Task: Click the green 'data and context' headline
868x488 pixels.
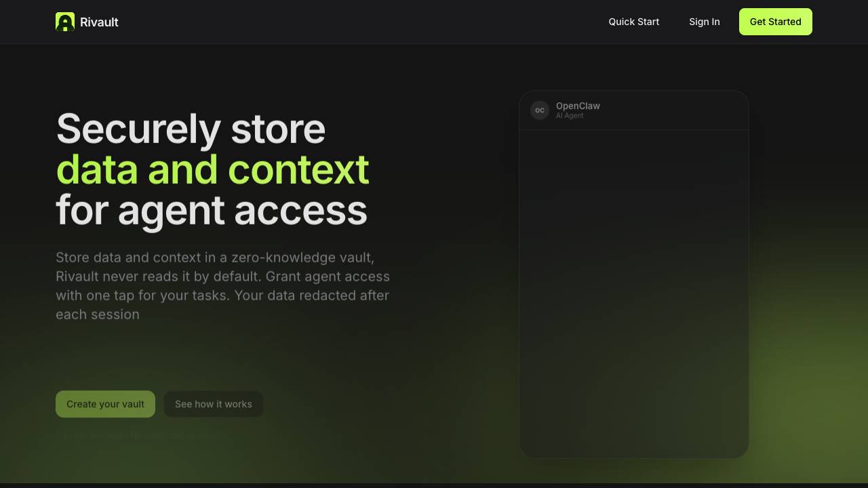Action: tap(212, 169)
